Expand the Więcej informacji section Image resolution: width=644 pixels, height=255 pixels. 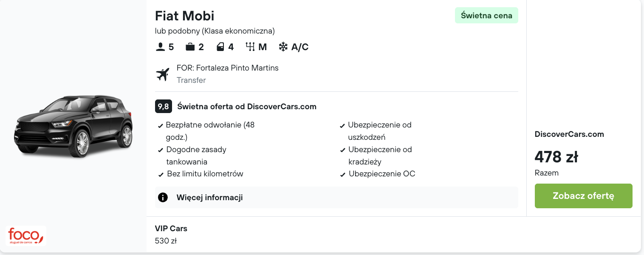(209, 198)
